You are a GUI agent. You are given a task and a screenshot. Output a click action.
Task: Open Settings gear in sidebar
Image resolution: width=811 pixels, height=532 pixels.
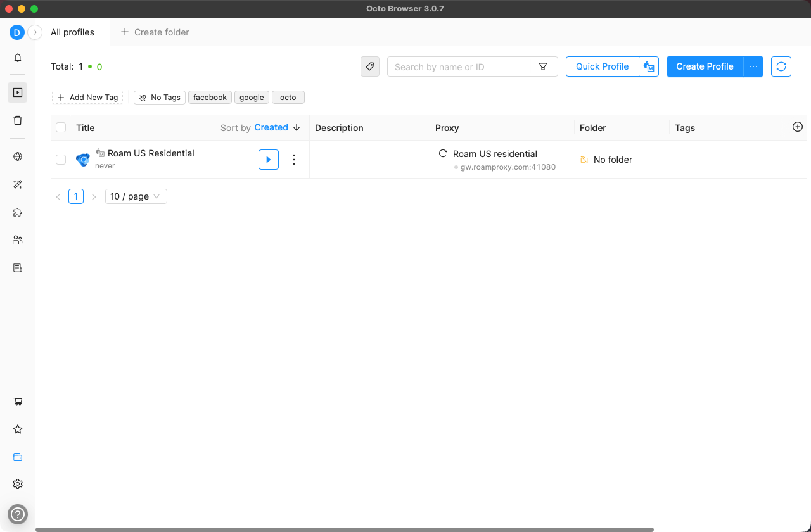click(x=18, y=484)
